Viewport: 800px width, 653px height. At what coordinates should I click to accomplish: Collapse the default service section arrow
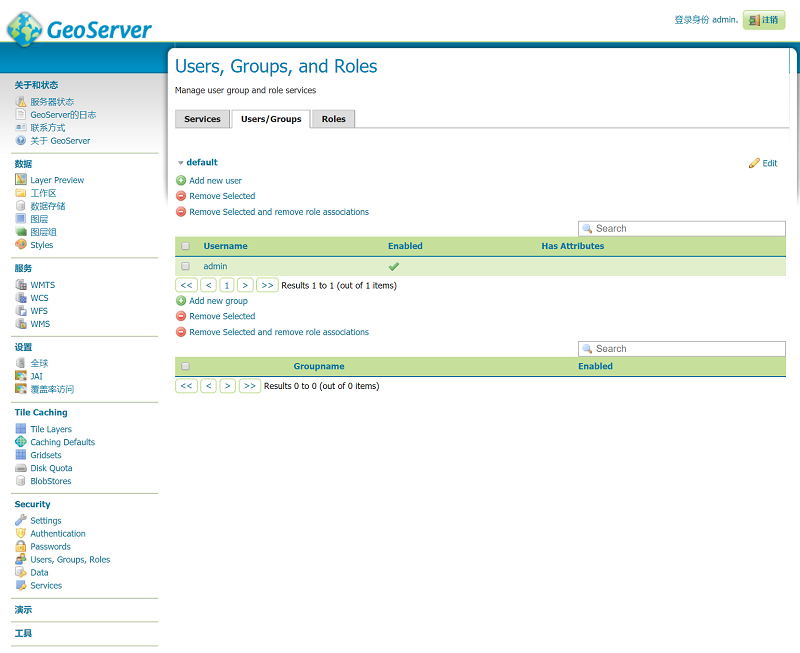[181, 163]
